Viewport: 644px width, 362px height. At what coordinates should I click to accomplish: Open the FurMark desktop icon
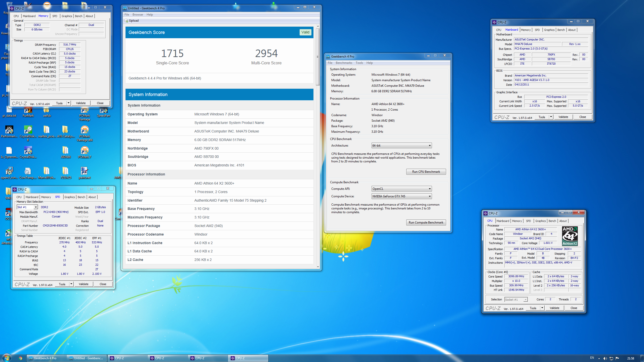click(28, 113)
